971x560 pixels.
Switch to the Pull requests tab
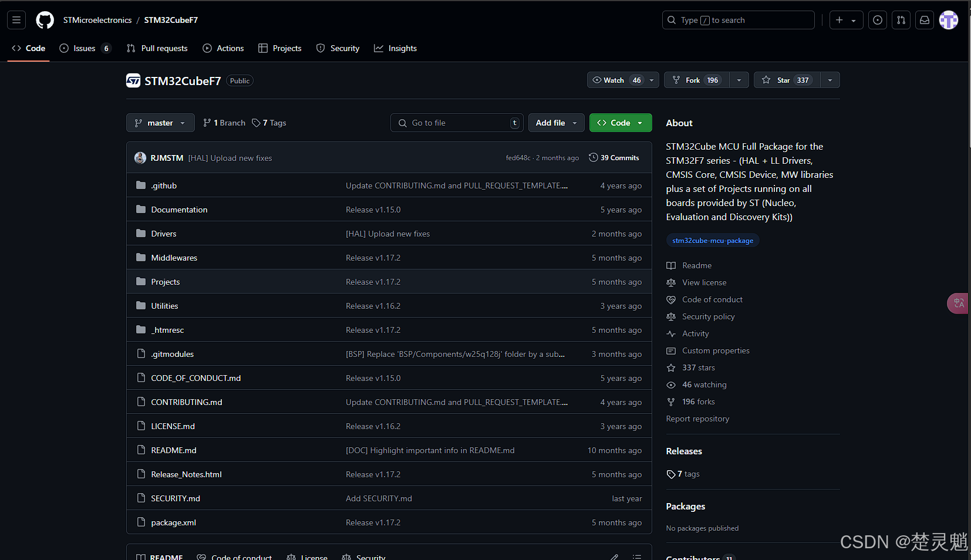click(x=157, y=48)
